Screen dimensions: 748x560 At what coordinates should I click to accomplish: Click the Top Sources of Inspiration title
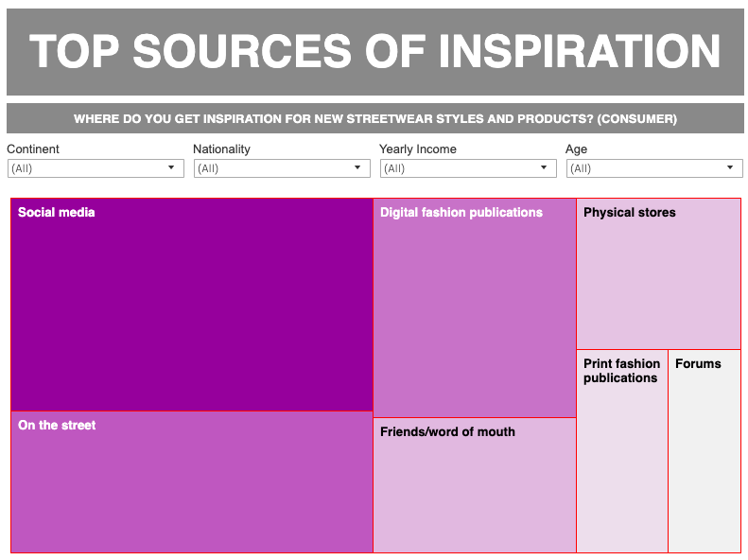click(x=374, y=51)
